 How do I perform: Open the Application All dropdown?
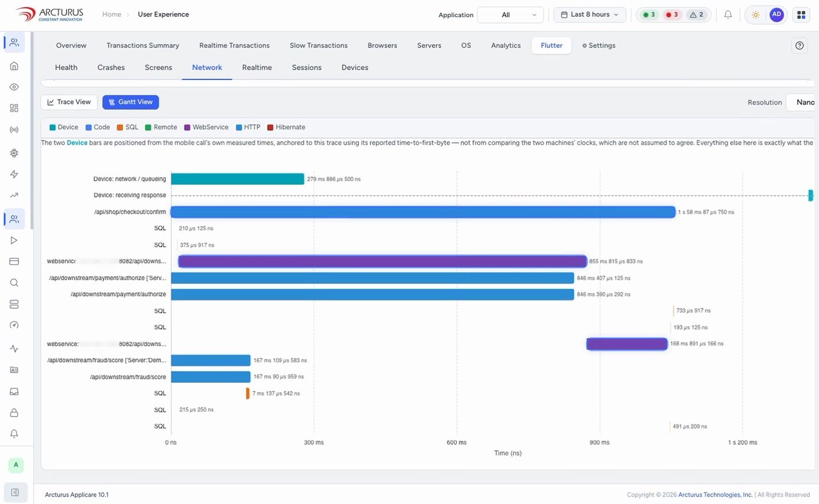tap(511, 15)
